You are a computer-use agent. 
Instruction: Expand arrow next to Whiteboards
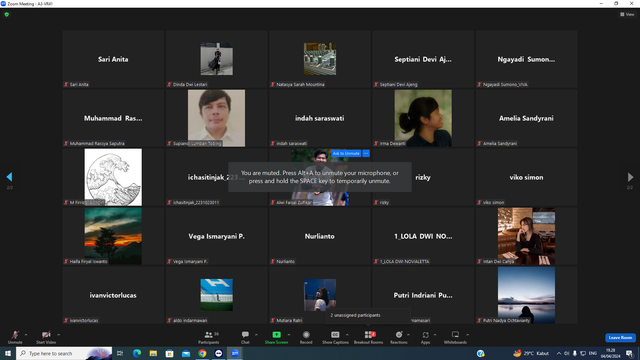point(467,335)
